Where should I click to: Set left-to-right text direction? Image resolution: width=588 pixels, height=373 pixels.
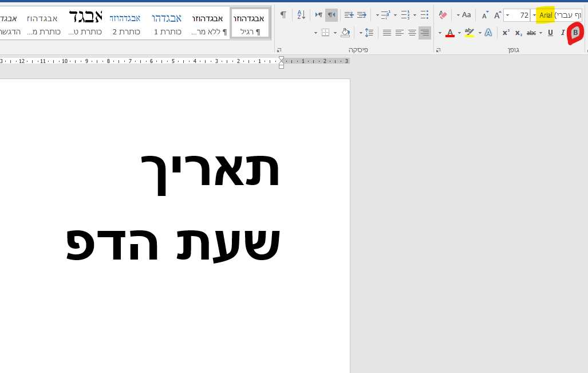(x=319, y=15)
